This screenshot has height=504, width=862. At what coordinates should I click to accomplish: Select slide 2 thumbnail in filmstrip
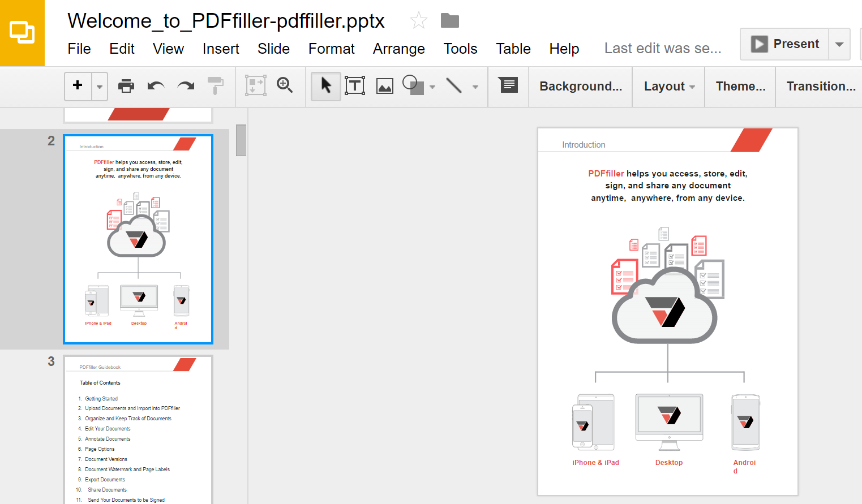click(x=138, y=239)
